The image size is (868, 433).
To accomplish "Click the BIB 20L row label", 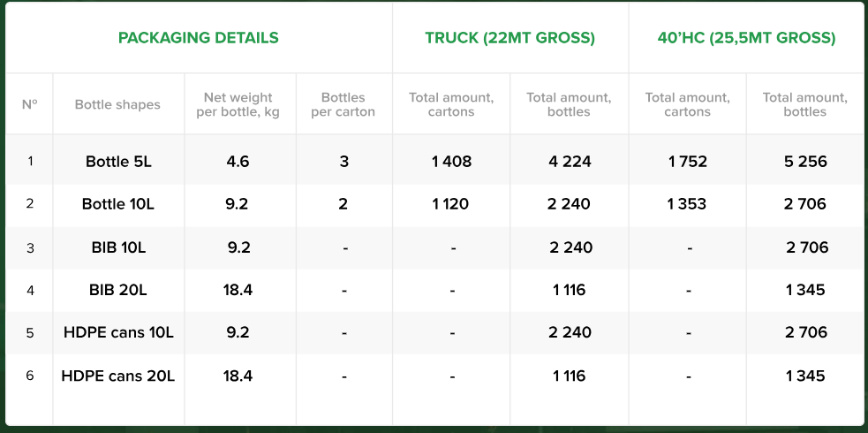I will (118, 290).
